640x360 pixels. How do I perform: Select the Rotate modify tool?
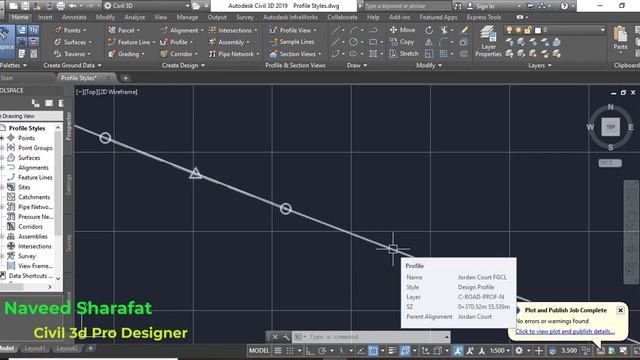(x=429, y=30)
